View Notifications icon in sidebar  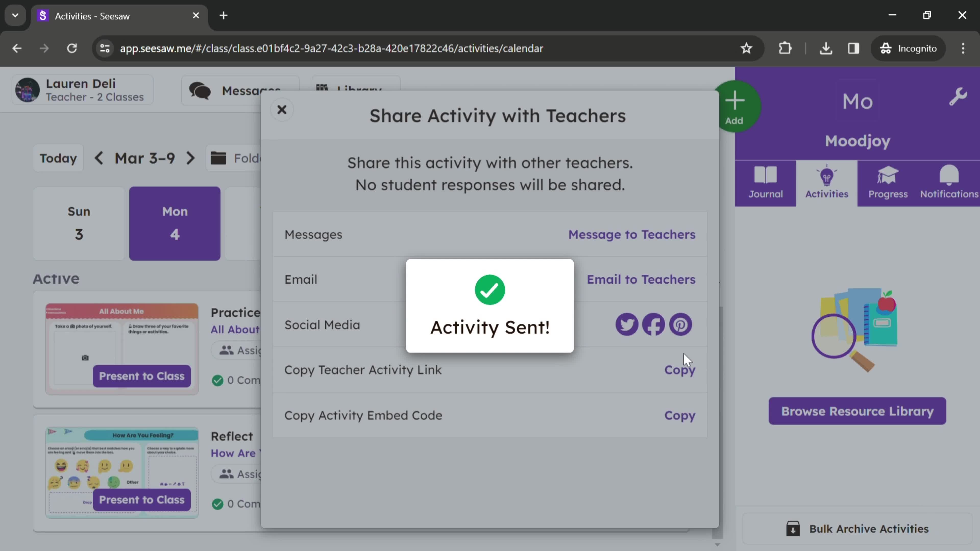click(x=950, y=182)
